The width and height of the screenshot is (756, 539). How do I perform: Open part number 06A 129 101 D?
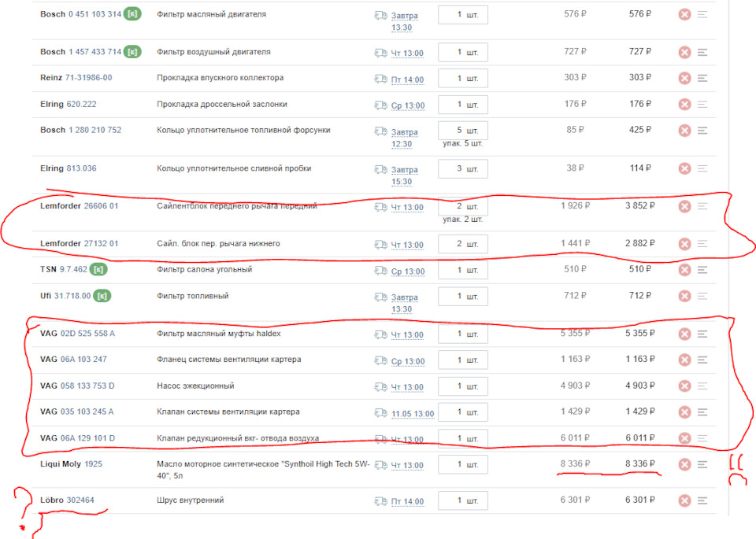click(x=87, y=437)
